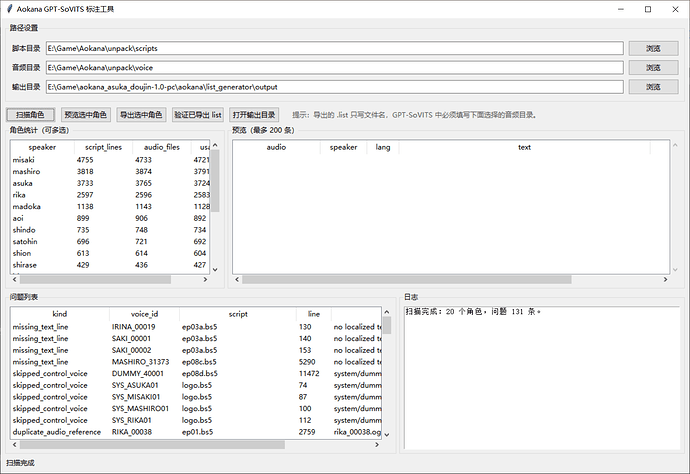
Task: Select the misaki row in speaker list
Action: [x=24, y=160]
